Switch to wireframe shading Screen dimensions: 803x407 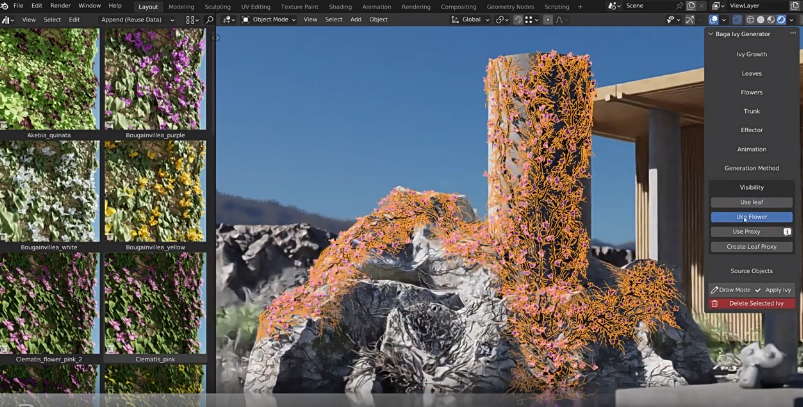(x=750, y=19)
